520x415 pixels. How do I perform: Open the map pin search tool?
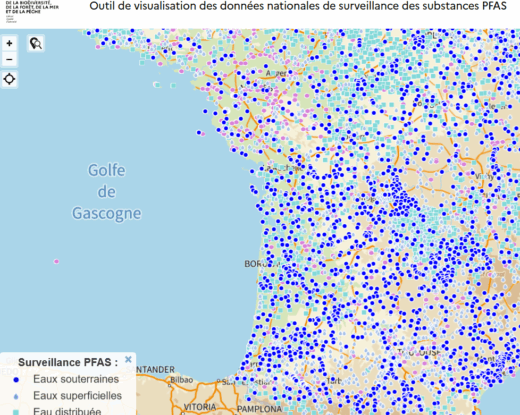[x=36, y=44]
